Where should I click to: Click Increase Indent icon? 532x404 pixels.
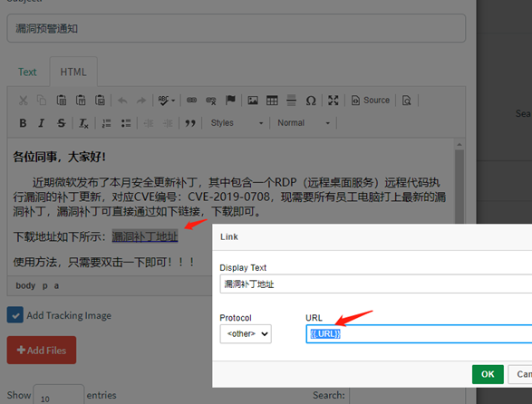click(168, 123)
